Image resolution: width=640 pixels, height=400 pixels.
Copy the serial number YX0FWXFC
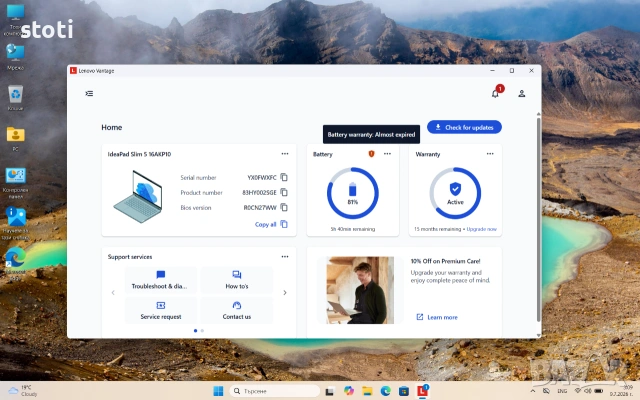click(284, 177)
